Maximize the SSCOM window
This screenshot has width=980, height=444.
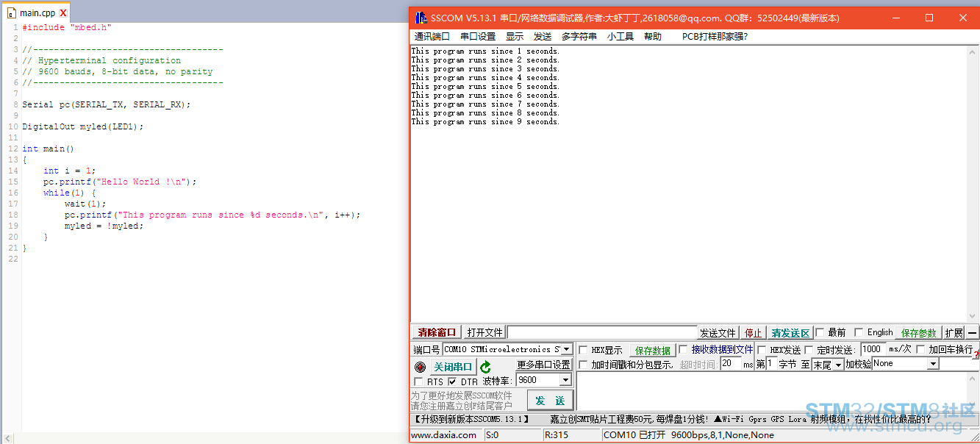click(929, 18)
